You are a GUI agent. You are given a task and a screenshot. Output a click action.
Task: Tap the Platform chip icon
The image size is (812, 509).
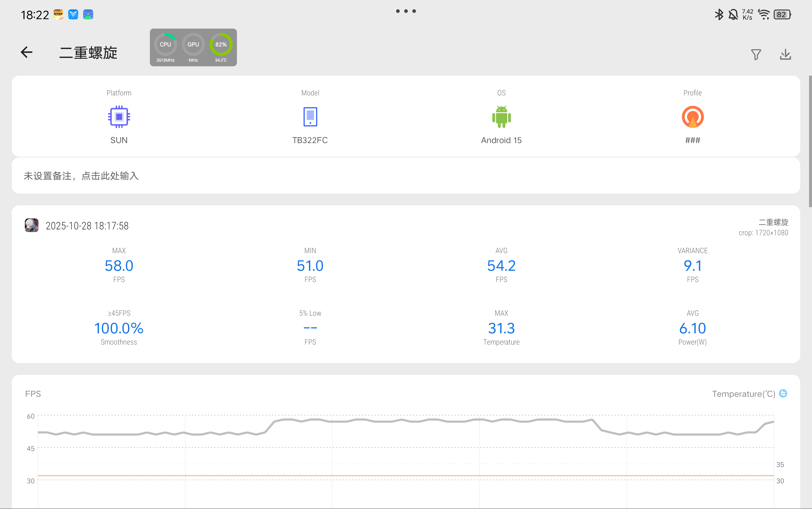(119, 117)
